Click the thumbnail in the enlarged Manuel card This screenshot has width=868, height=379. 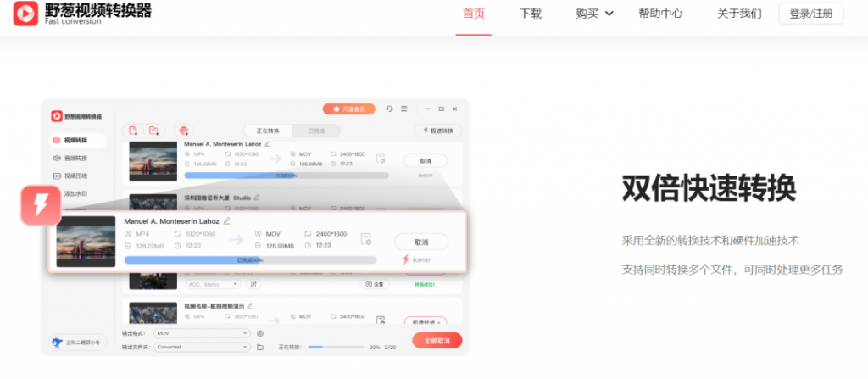[86, 242]
